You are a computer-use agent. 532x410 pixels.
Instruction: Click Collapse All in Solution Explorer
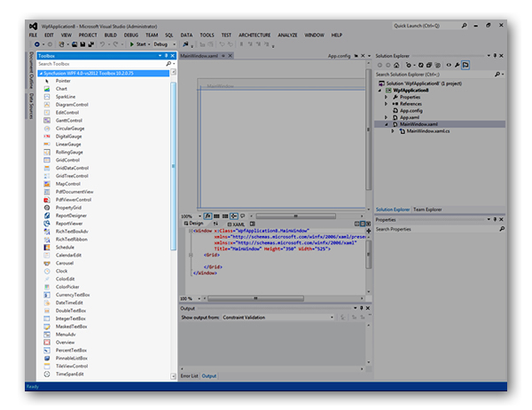point(429,65)
